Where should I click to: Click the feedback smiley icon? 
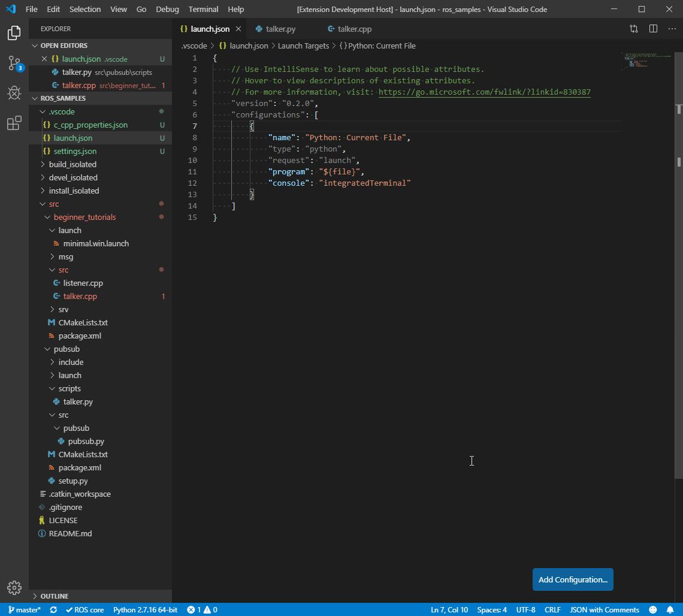pos(653,609)
